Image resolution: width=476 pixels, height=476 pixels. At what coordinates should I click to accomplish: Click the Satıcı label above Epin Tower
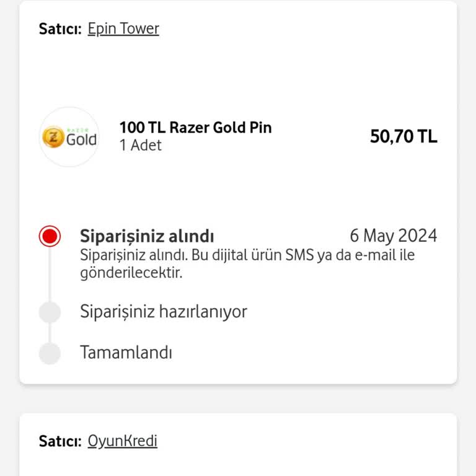(x=60, y=29)
